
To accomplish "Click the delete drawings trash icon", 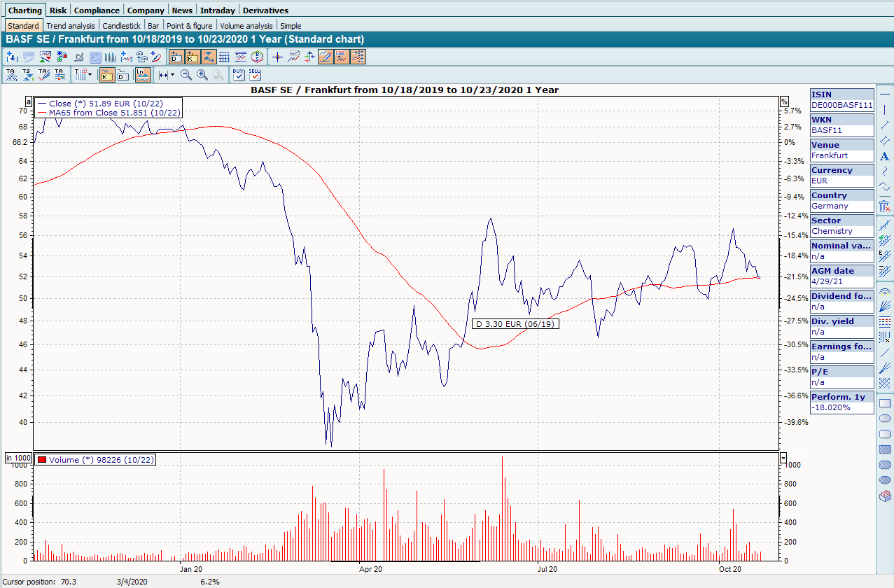I will [x=885, y=206].
